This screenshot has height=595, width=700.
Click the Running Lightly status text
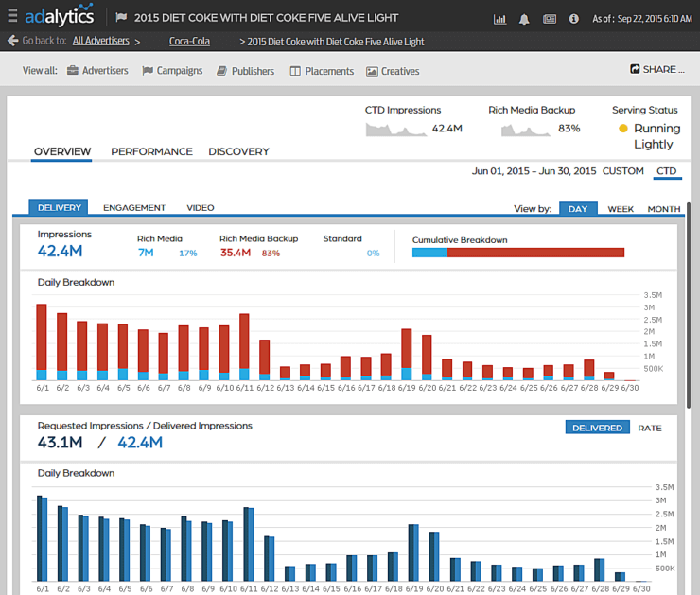[x=657, y=136]
